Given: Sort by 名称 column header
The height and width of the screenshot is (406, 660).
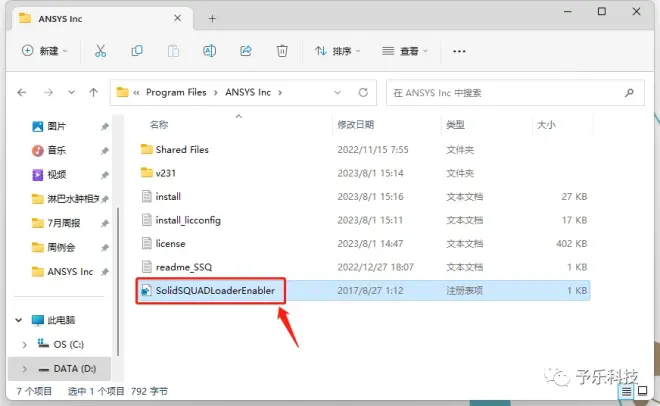Looking at the screenshot, I should coord(159,125).
